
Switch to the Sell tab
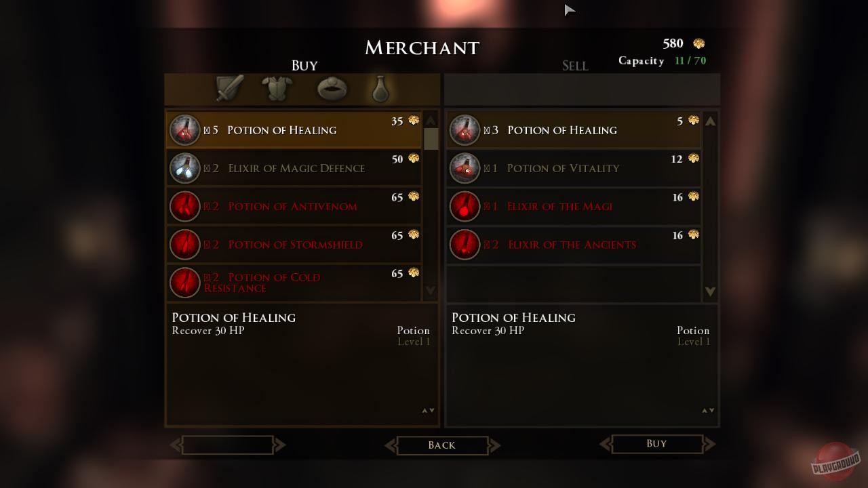pos(575,66)
